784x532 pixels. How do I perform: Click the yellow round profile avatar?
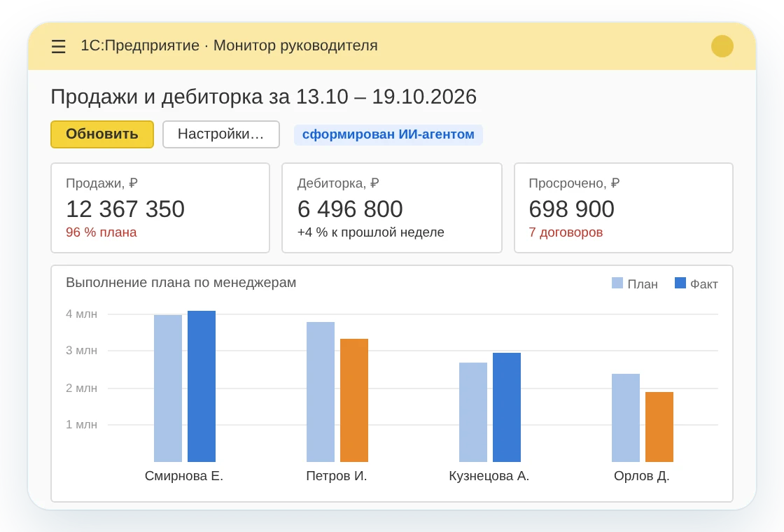(x=722, y=46)
